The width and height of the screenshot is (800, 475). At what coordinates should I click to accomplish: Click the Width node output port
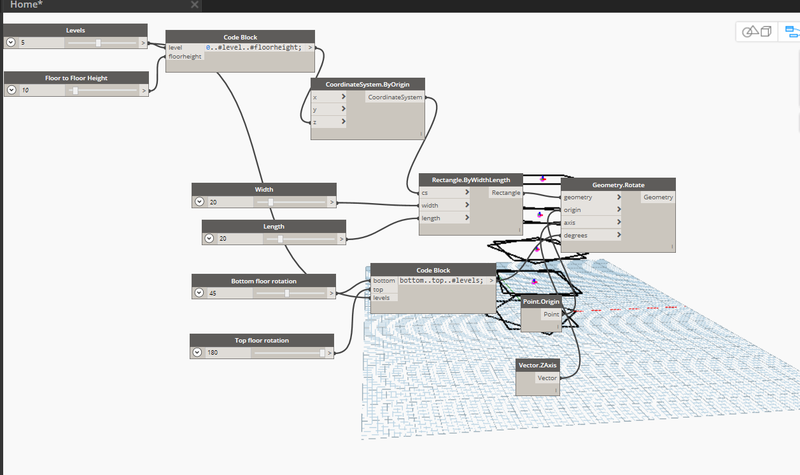332,202
